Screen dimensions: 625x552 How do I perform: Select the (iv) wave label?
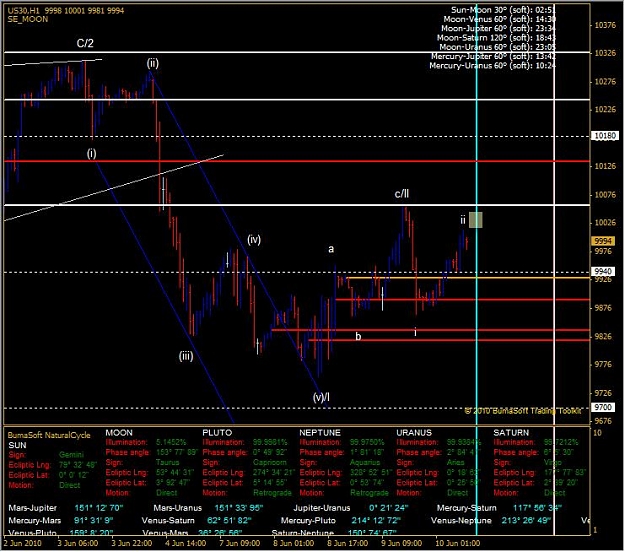pos(254,240)
